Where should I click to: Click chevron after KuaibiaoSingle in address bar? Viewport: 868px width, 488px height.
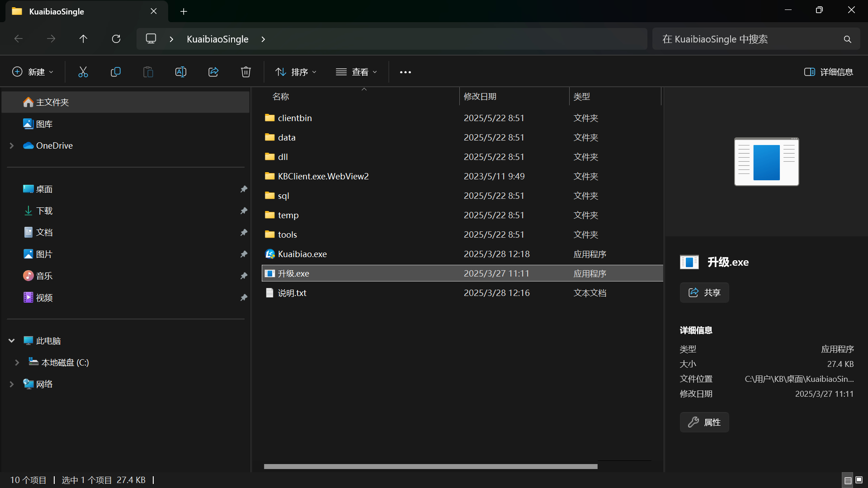coord(263,39)
